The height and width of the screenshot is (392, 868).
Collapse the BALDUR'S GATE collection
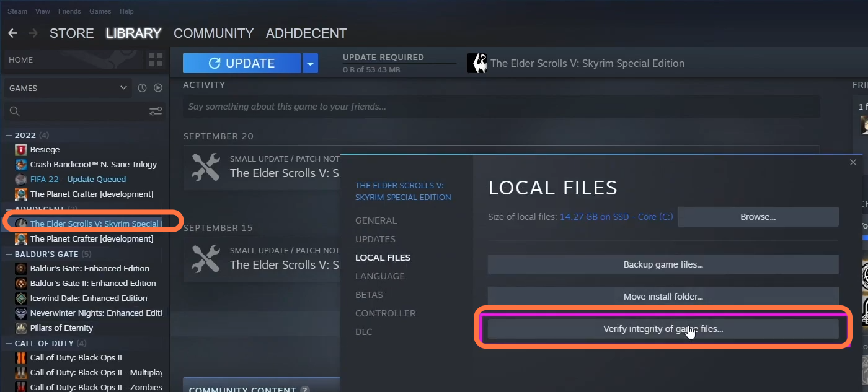click(x=9, y=254)
